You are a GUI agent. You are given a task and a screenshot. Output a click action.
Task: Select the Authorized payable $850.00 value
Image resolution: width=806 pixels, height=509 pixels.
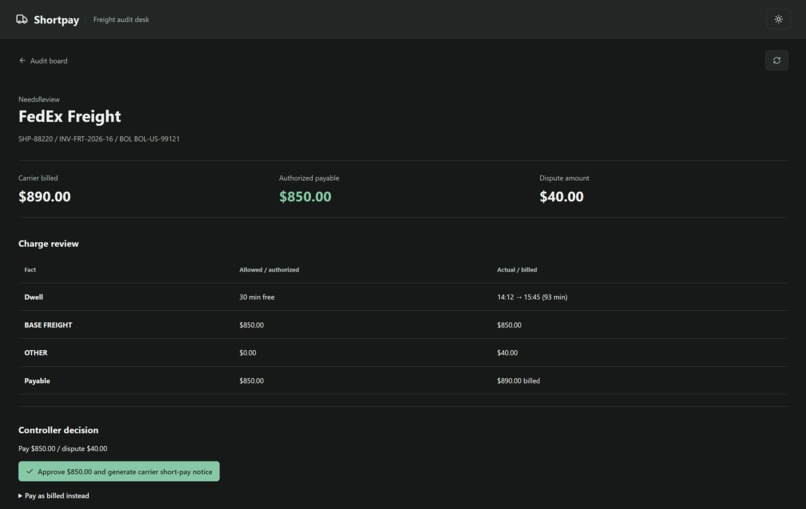click(305, 196)
